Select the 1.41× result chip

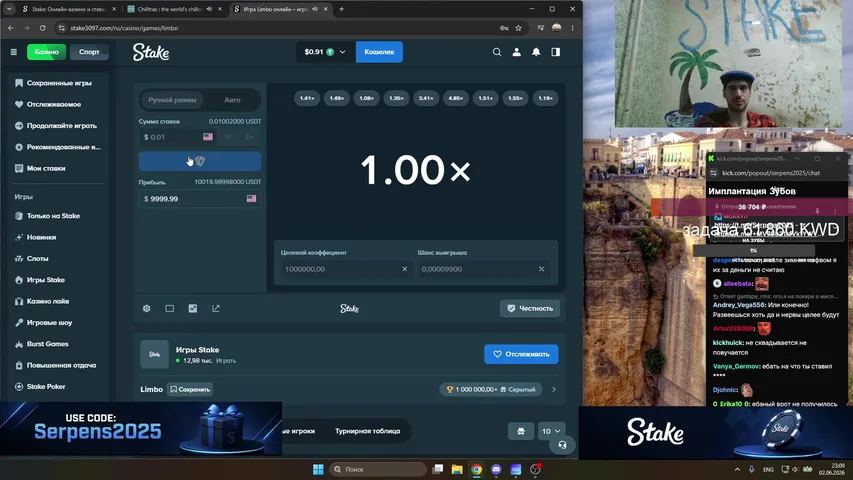click(x=307, y=99)
